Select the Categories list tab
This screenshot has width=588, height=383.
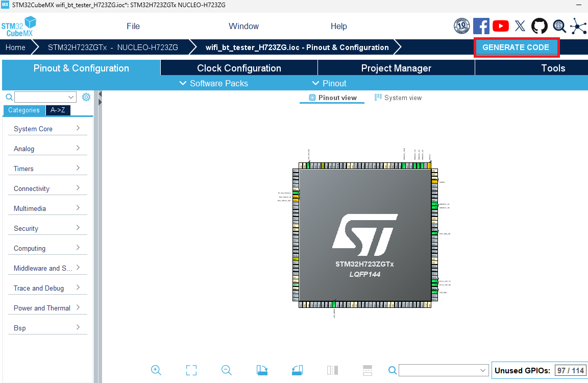pos(24,110)
